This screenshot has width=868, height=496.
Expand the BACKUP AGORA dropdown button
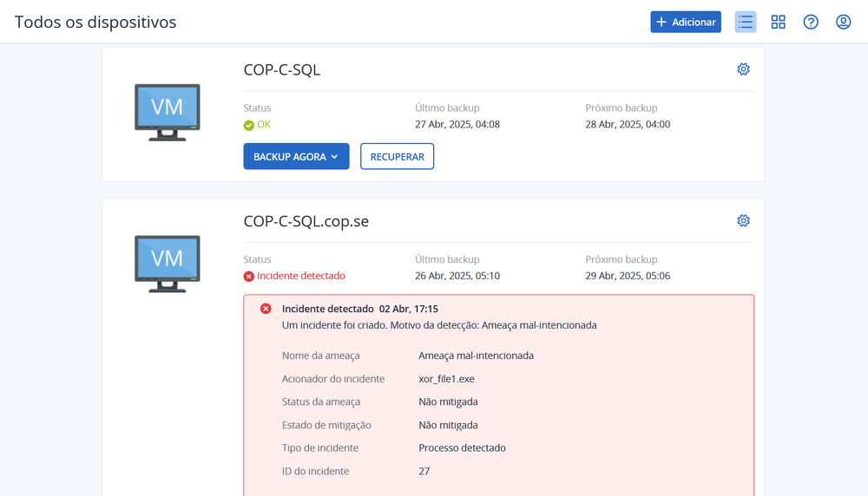[296, 156]
